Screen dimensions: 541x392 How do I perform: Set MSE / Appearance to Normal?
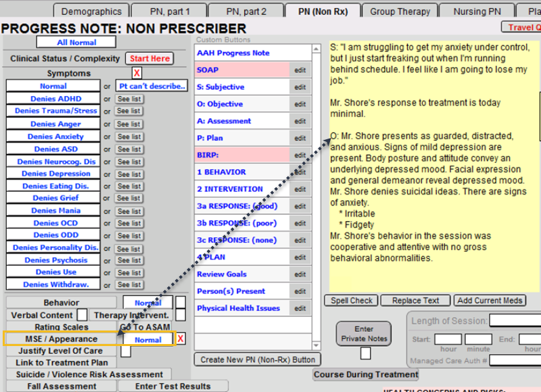[x=148, y=339]
